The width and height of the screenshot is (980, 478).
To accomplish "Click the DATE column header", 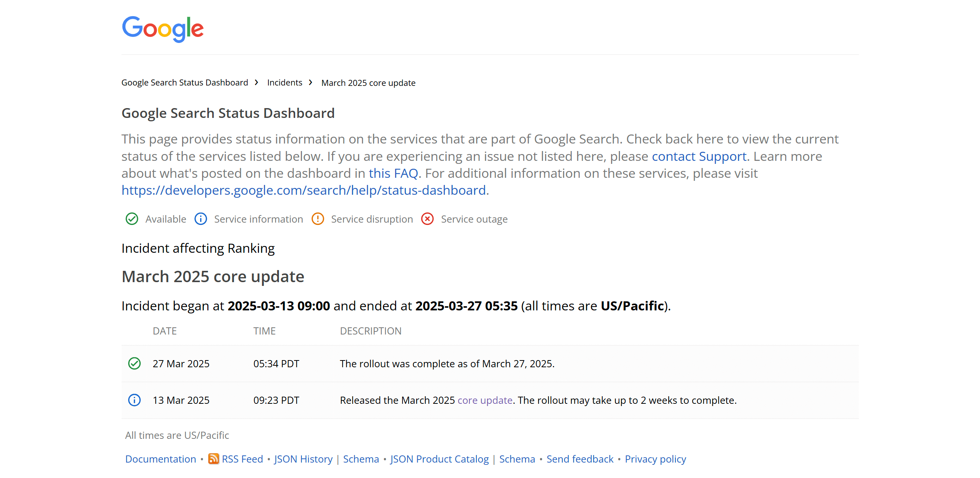I will [165, 331].
